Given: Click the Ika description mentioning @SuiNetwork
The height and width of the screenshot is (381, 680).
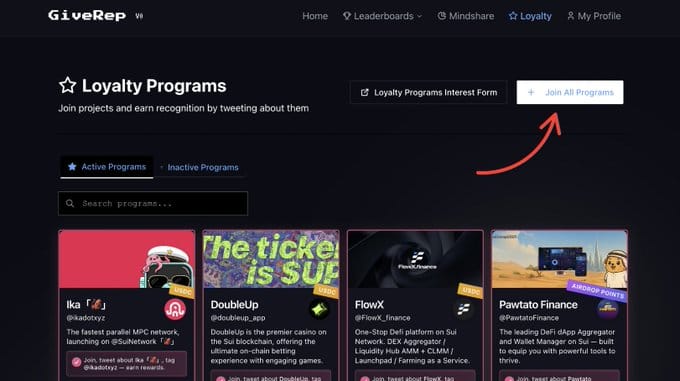Looking at the screenshot, I should (x=123, y=337).
